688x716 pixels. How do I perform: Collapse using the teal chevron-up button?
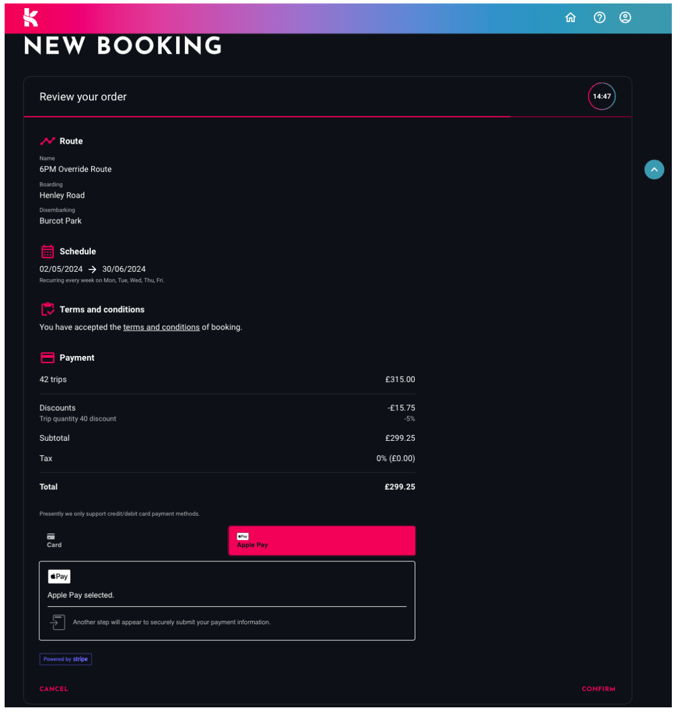[x=654, y=169]
